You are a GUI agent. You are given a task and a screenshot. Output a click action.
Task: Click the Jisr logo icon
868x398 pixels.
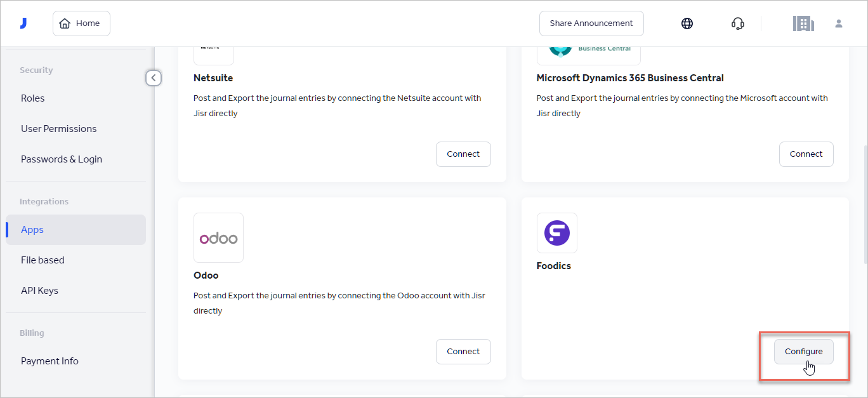(x=23, y=23)
